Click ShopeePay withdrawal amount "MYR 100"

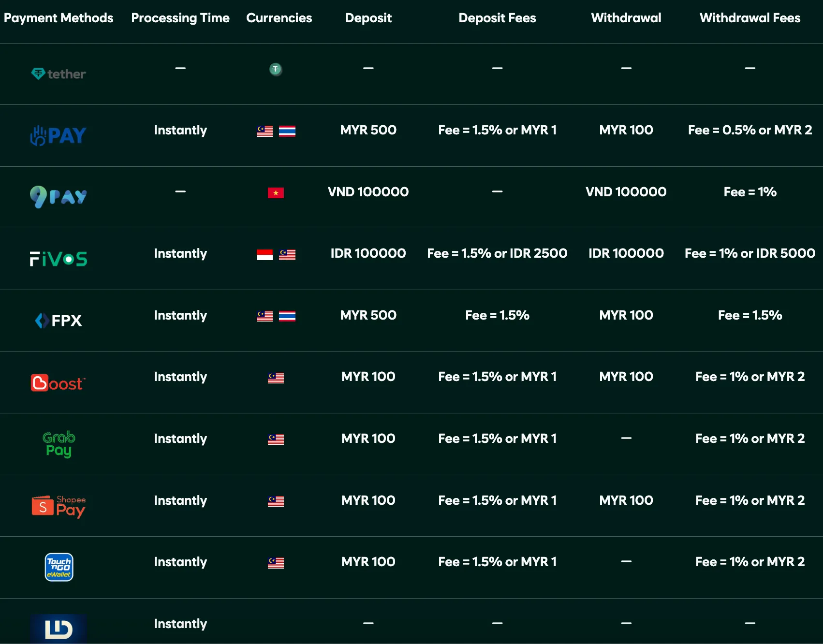(x=626, y=500)
